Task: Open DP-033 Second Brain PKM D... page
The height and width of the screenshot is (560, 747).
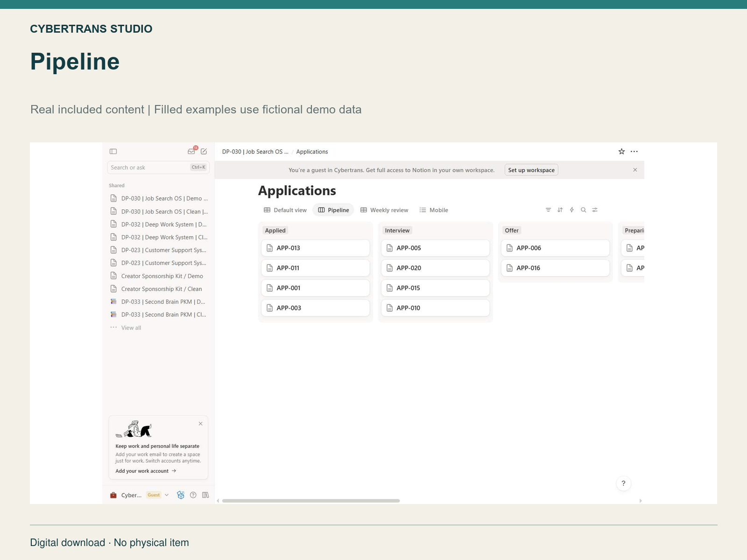Action: point(159,302)
